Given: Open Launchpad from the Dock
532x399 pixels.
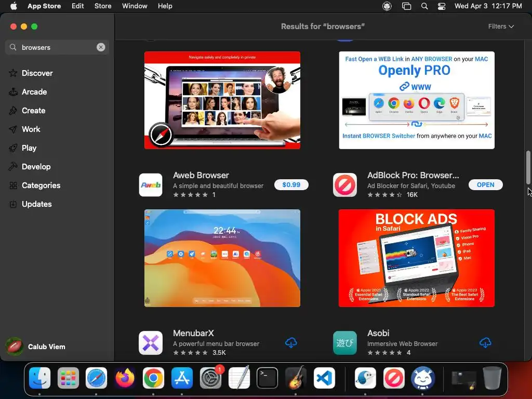Looking at the screenshot, I should click(68, 378).
